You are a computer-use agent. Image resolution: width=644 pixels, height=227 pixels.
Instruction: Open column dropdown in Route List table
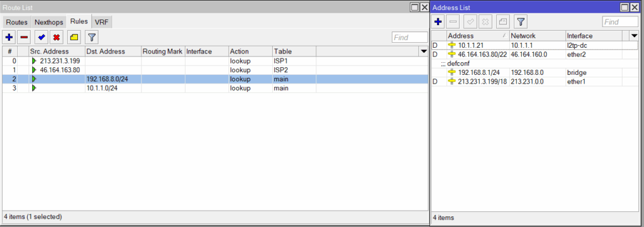click(x=423, y=52)
